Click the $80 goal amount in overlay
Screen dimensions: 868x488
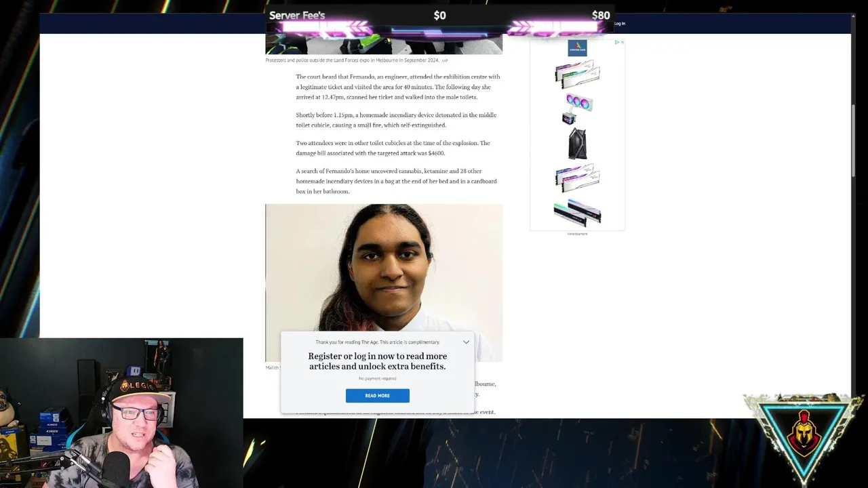(600, 15)
